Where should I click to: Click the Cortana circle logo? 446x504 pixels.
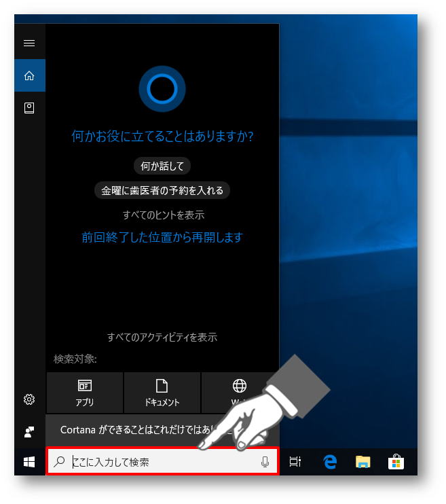point(162,89)
